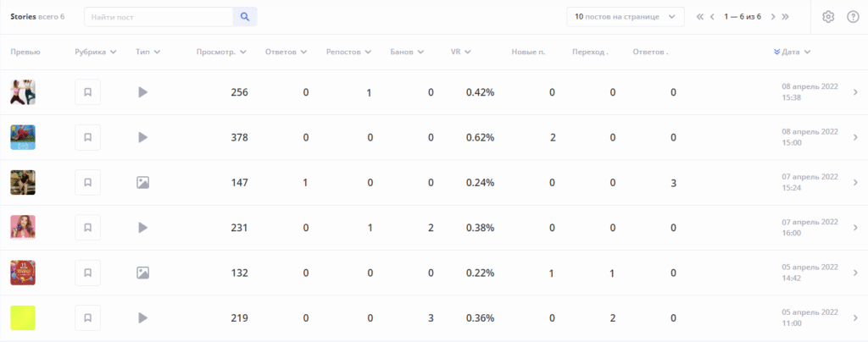
Task: Expand the Тип column dropdown
Action: pos(148,52)
